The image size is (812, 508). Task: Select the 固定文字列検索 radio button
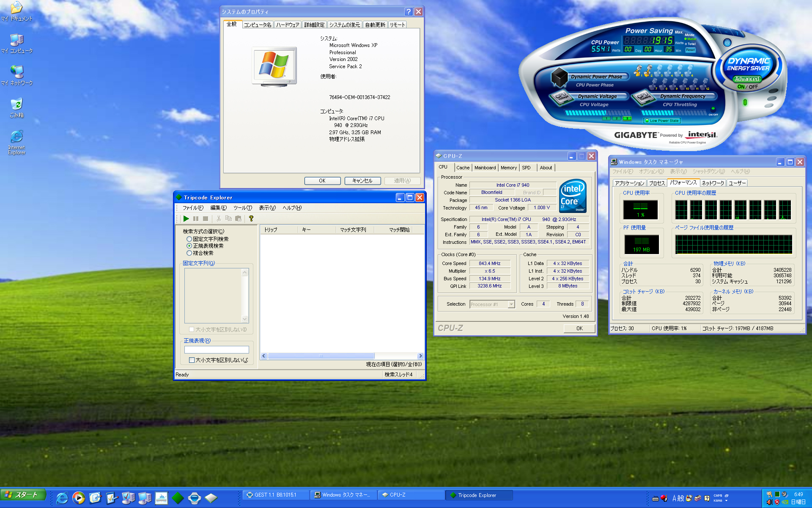pos(189,239)
